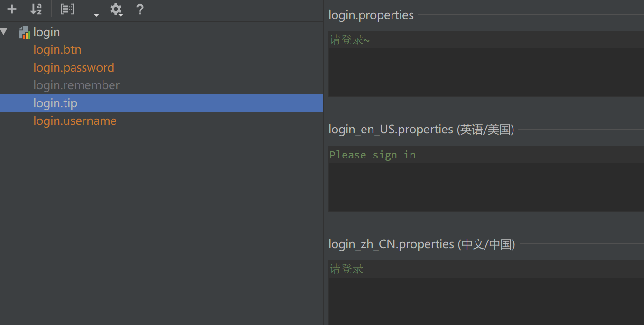Click the question mark help icon
The width and height of the screenshot is (644, 325).
tap(140, 9)
